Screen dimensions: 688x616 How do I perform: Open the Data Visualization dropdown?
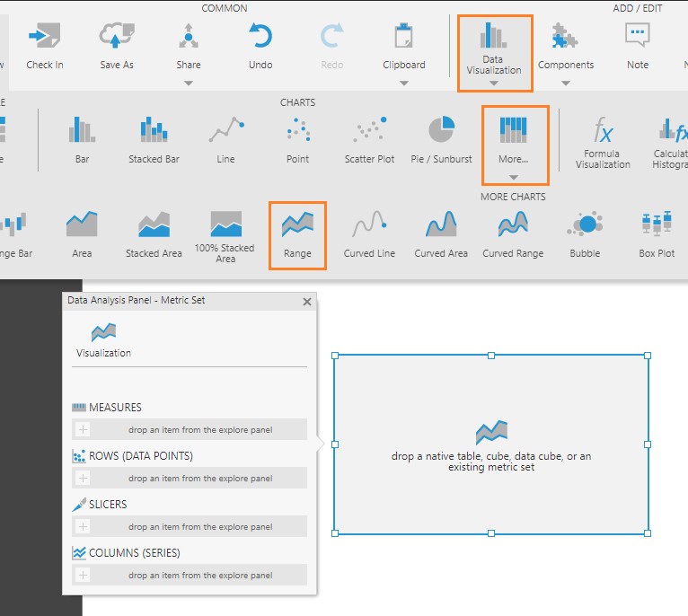(494, 84)
